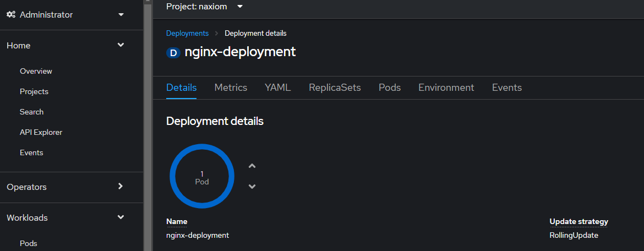The height and width of the screenshot is (251, 644).
Task: Open Projects in the Home menu
Action: pyautogui.click(x=34, y=91)
